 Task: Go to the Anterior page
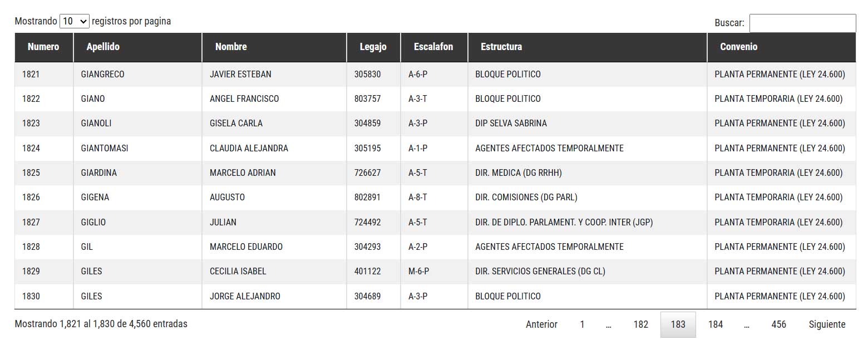tap(541, 324)
